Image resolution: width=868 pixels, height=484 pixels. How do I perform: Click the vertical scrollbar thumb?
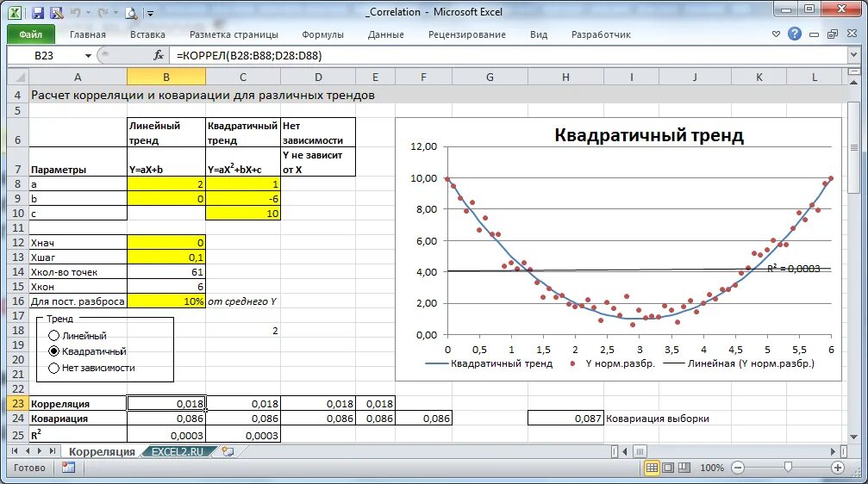tap(854, 147)
